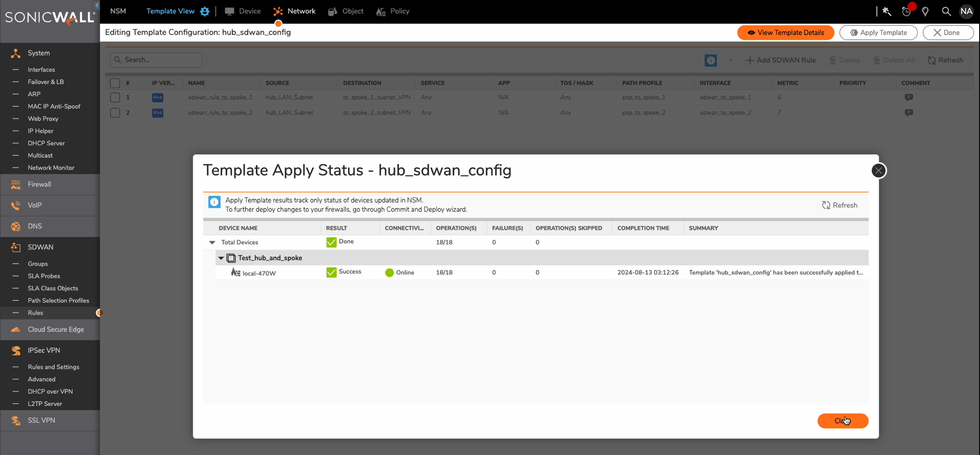This screenshot has width=980, height=455.
Task: Click the IPv4 badge on rule 1
Action: [157, 98]
